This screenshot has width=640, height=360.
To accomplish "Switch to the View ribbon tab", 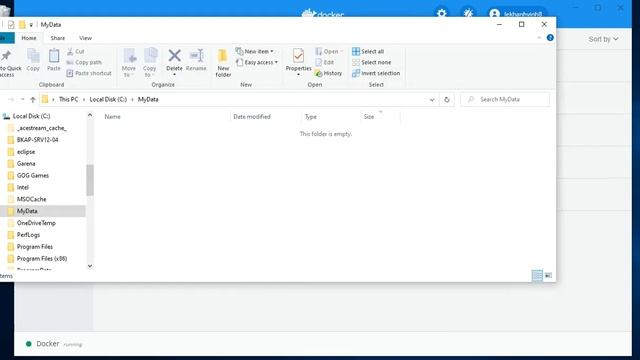I will click(x=85, y=38).
